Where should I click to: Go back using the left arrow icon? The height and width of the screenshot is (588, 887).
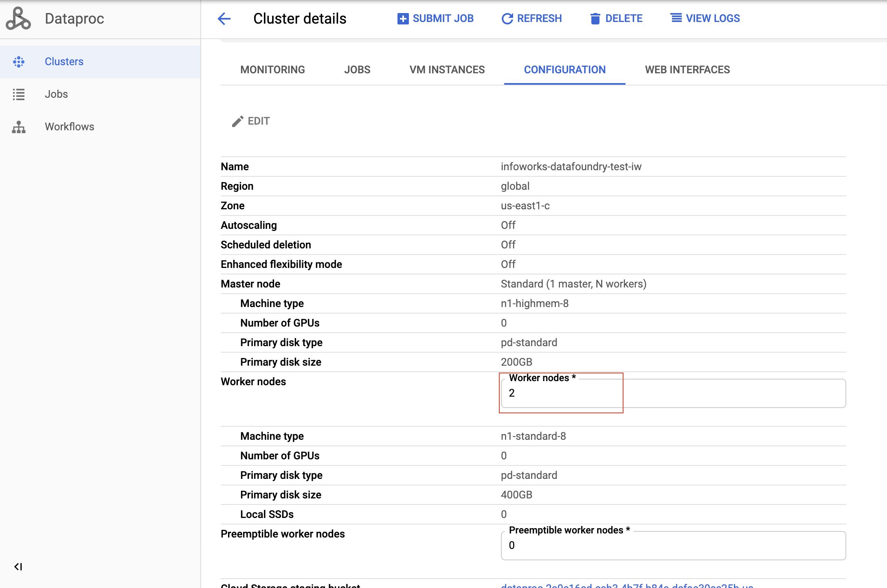(224, 19)
